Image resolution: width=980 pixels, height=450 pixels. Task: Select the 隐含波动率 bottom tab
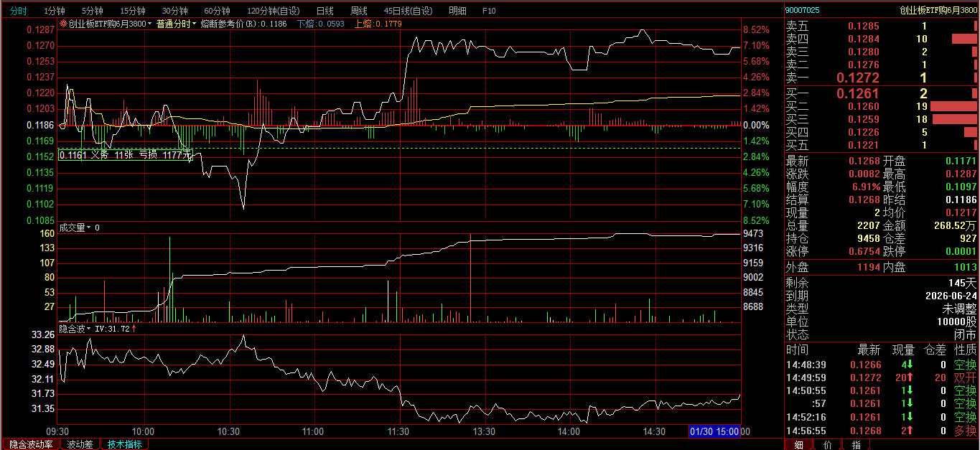31,444
